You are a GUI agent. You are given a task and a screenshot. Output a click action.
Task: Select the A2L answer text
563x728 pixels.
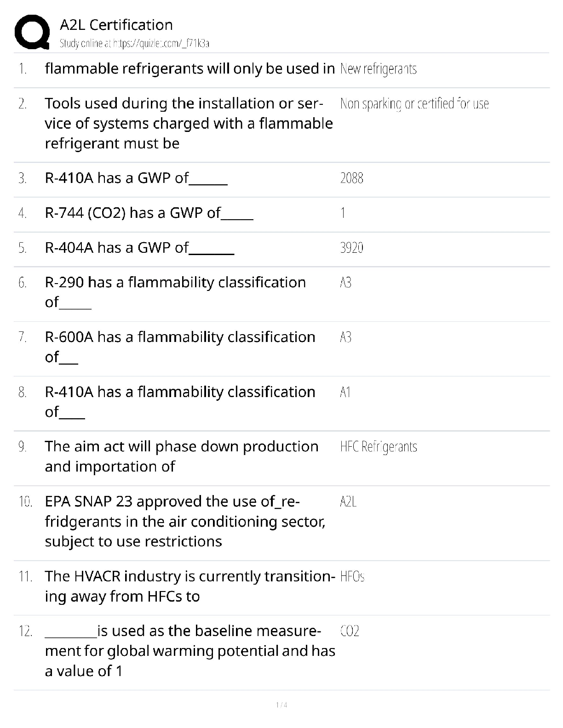(x=348, y=501)
